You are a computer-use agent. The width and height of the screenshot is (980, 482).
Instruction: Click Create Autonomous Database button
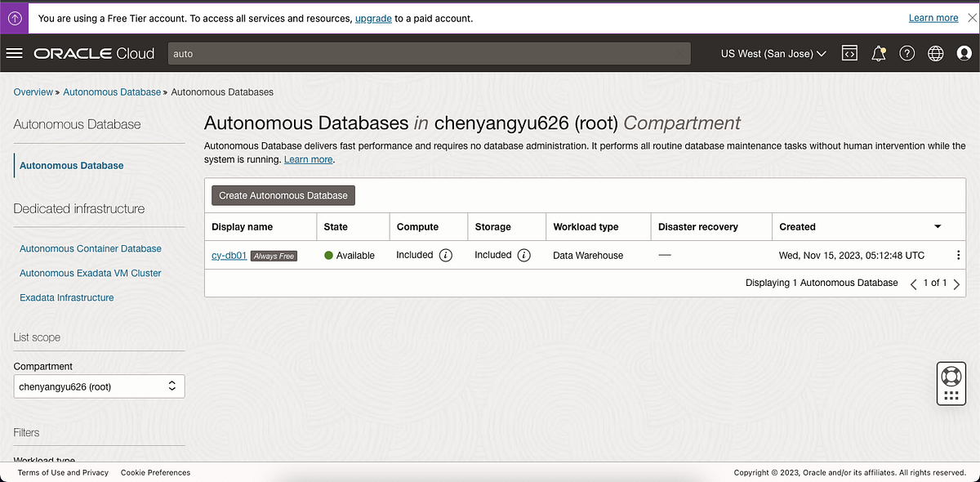[283, 195]
